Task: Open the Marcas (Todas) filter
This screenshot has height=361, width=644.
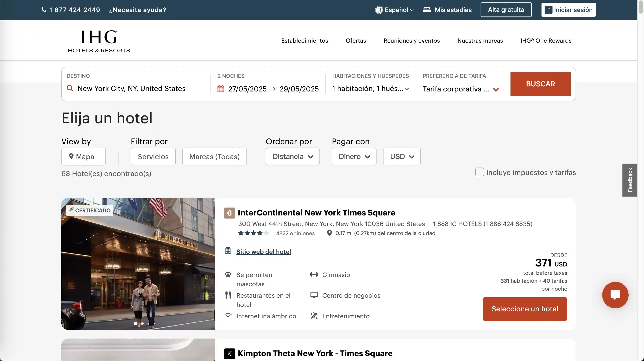Action: point(214,156)
